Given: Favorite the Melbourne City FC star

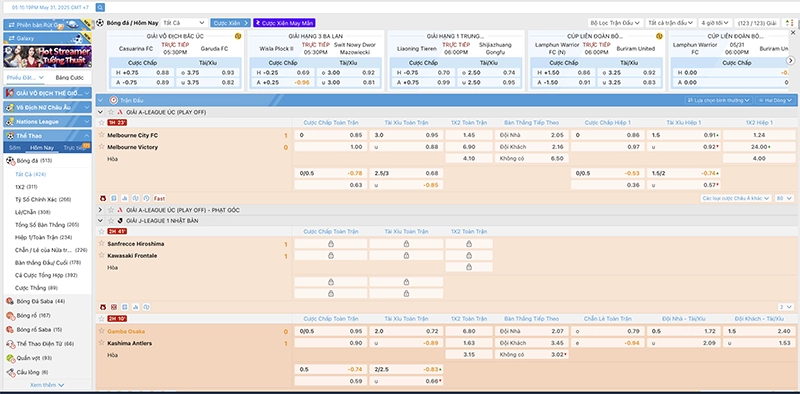Looking at the screenshot, I should click(102, 135).
